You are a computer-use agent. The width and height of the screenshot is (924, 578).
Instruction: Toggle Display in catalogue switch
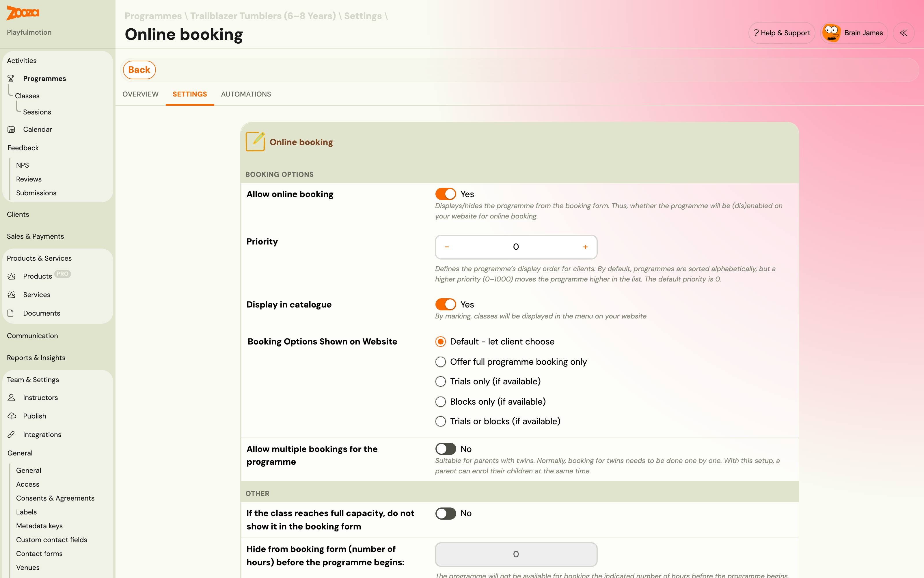(446, 304)
